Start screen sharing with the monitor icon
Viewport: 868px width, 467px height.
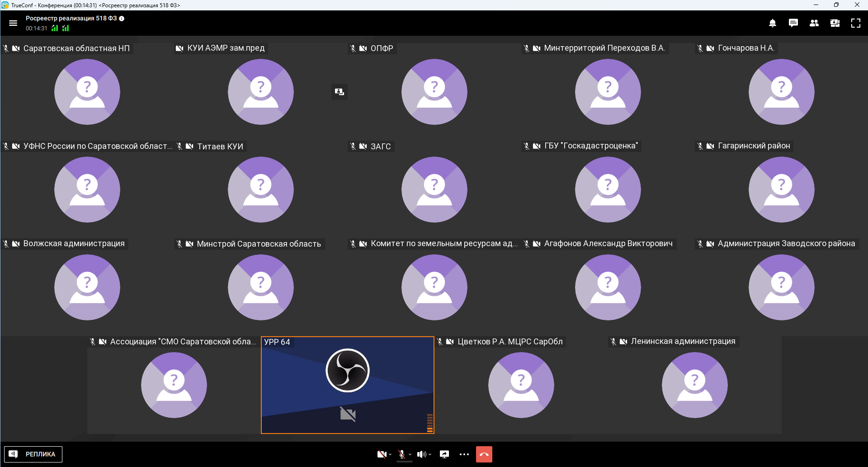[444, 454]
